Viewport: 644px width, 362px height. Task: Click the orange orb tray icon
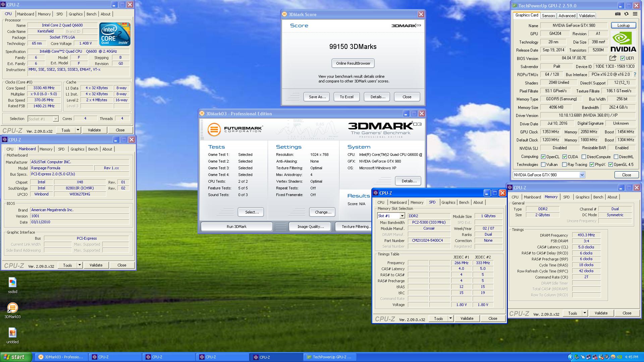point(613,357)
